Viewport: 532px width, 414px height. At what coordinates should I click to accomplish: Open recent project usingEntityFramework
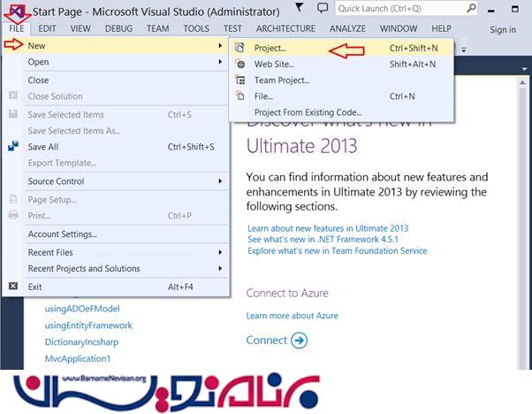(88, 326)
